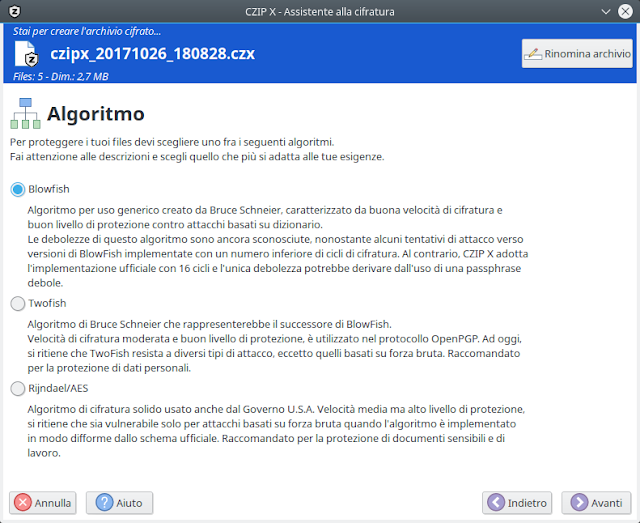Click the encrypted archive file icon
This screenshot has width=640, height=523.
27,53
